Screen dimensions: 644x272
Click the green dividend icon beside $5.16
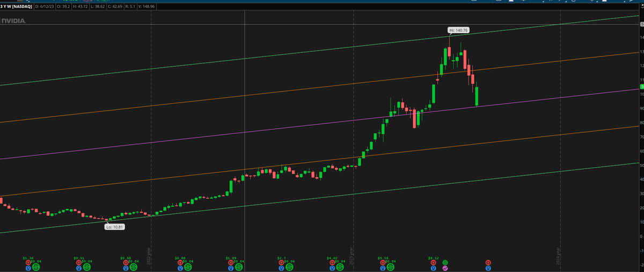[391, 267]
